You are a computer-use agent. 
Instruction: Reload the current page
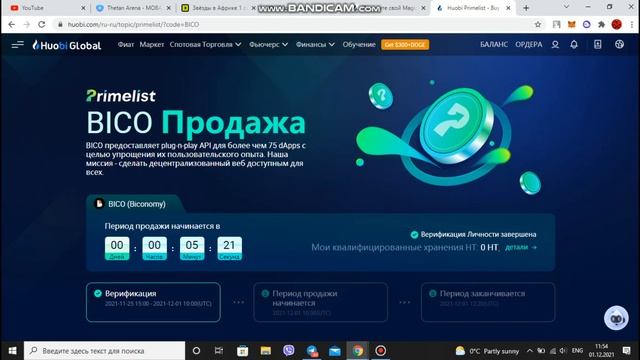(x=42, y=24)
